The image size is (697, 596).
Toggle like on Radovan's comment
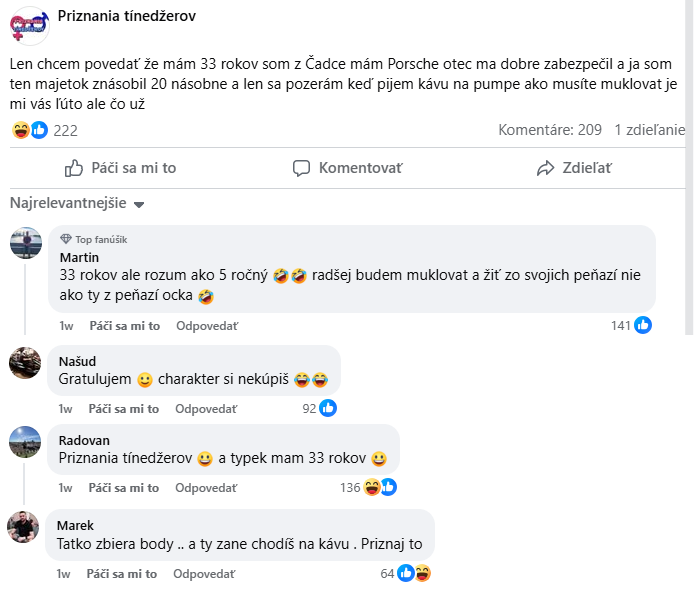(124, 488)
